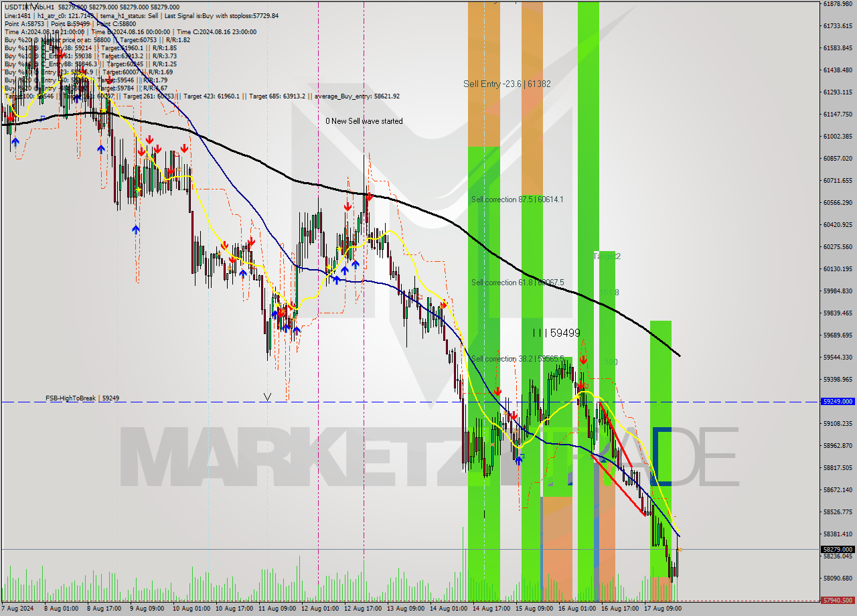Select the 'Sell correction 87.5 | 60614.1' label

tap(517, 200)
